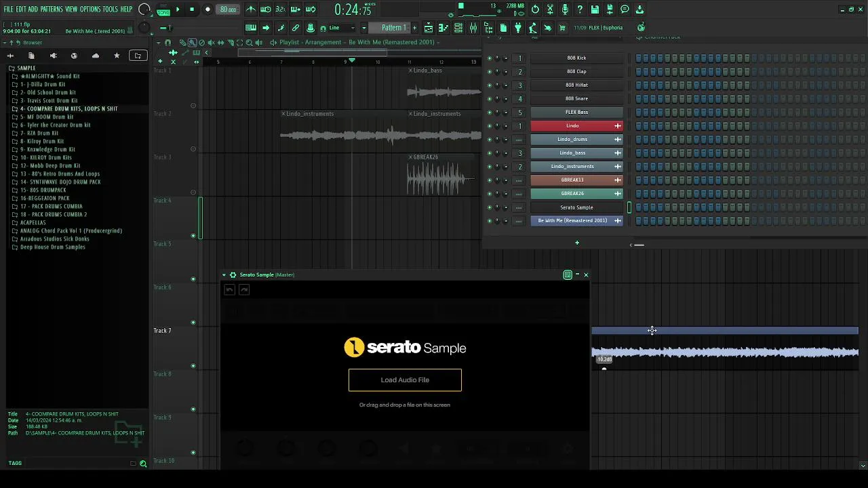Mute the 808 Kick channel green light
The height and width of the screenshot is (488, 868).
[x=490, y=58]
